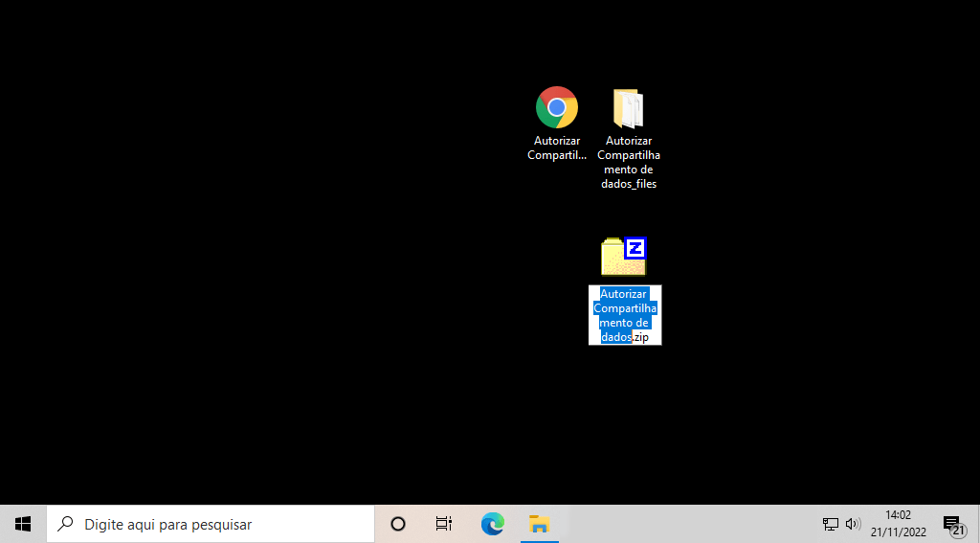
Task: Click the 'dados_files' folder name label
Action: 629,163
